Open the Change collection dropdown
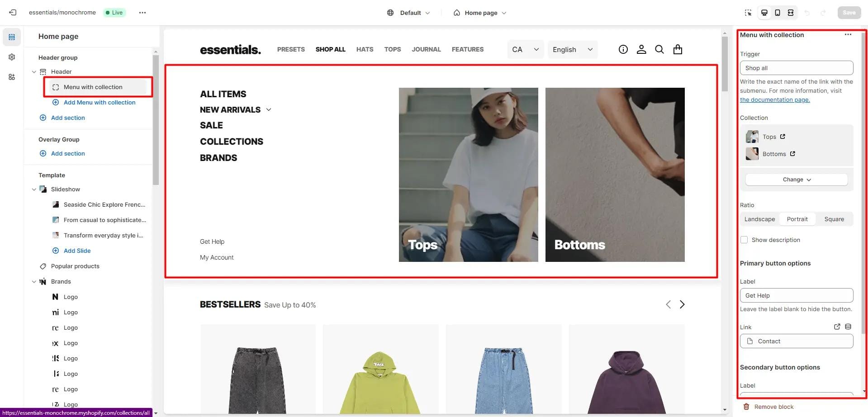The height and width of the screenshot is (417, 868). click(x=797, y=180)
